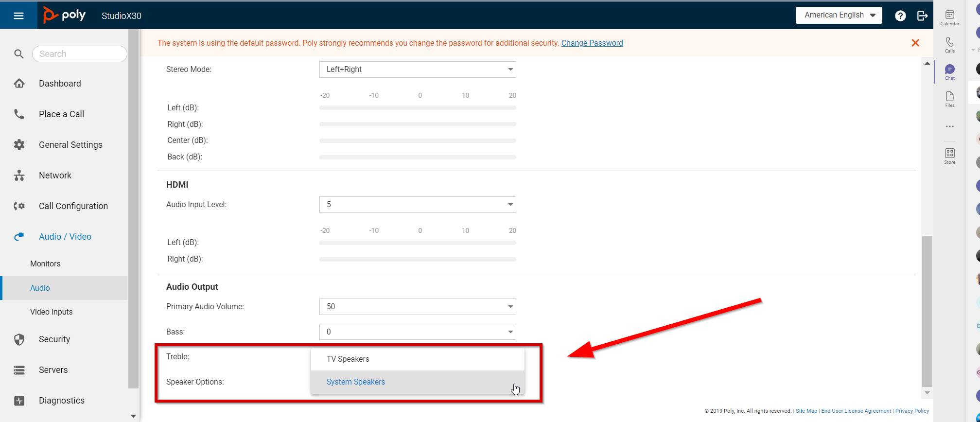Open Place a Call page
980x422 pixels.
[x=61, y=114]
